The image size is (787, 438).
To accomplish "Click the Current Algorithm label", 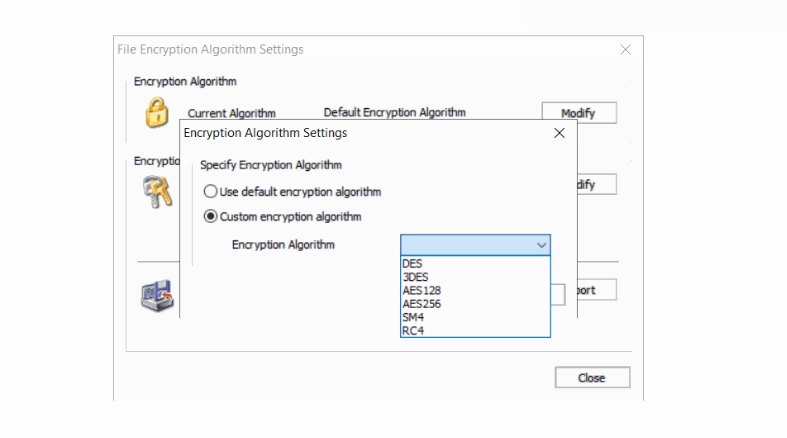I will click(x=231, y=113).
